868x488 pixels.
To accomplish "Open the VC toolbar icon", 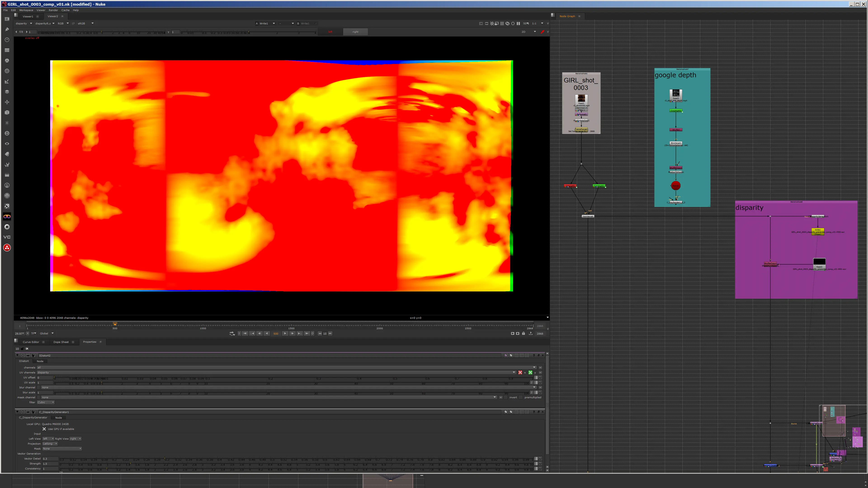I will [7, 237].
